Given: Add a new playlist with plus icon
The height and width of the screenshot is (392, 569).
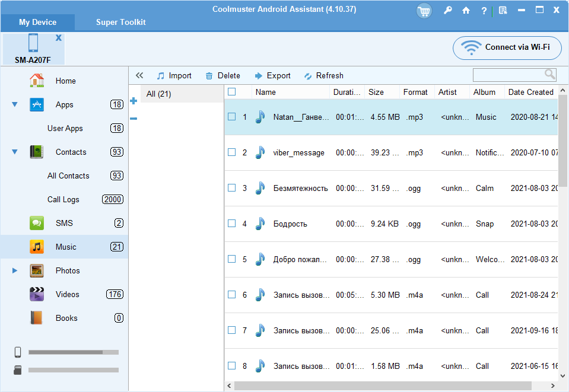Looking at the screenshot, I should point(133,101).
